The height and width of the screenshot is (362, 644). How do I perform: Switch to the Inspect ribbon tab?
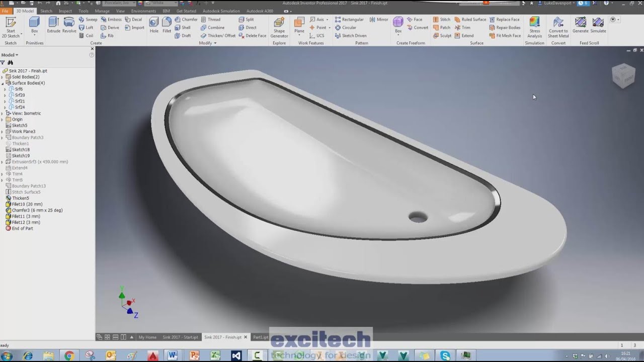pyautogui.click(x=65, y=11)
